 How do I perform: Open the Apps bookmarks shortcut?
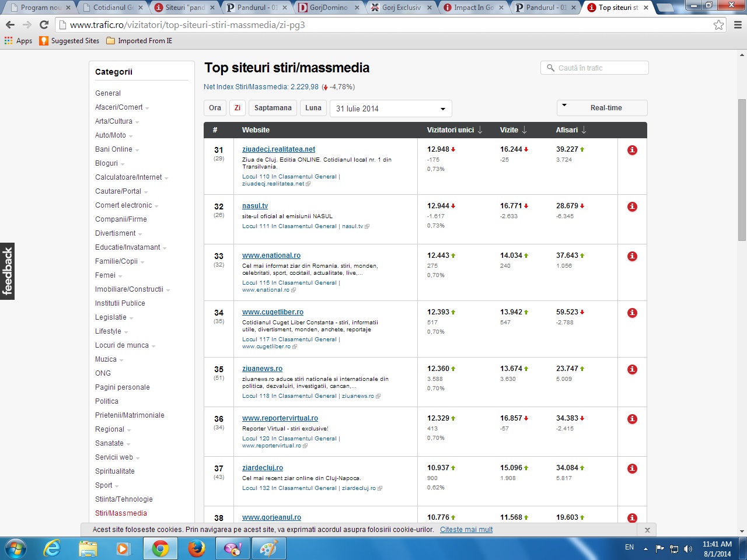18,41
